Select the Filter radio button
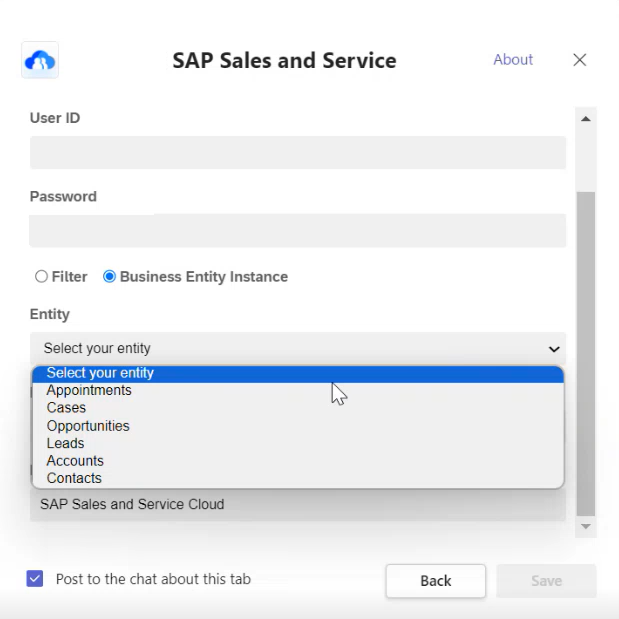This screenshot has height=619, width=619. [x=41, y=276]
